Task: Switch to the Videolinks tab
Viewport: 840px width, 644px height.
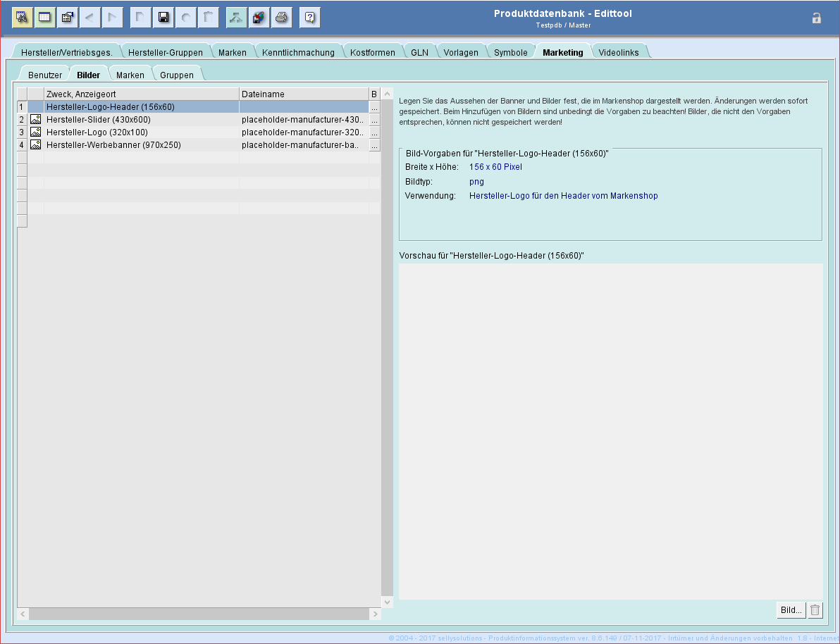Action: pyautogui.click(x=618, y=53)
